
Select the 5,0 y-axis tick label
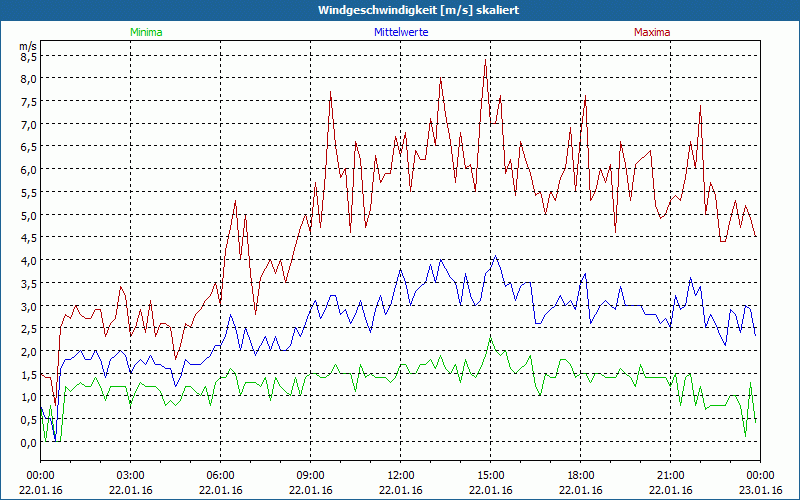[x=28, y=215]
